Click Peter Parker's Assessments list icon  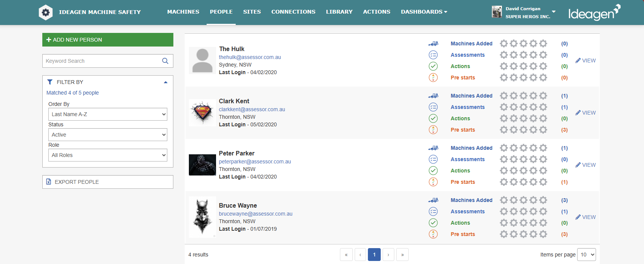(433, 159)
